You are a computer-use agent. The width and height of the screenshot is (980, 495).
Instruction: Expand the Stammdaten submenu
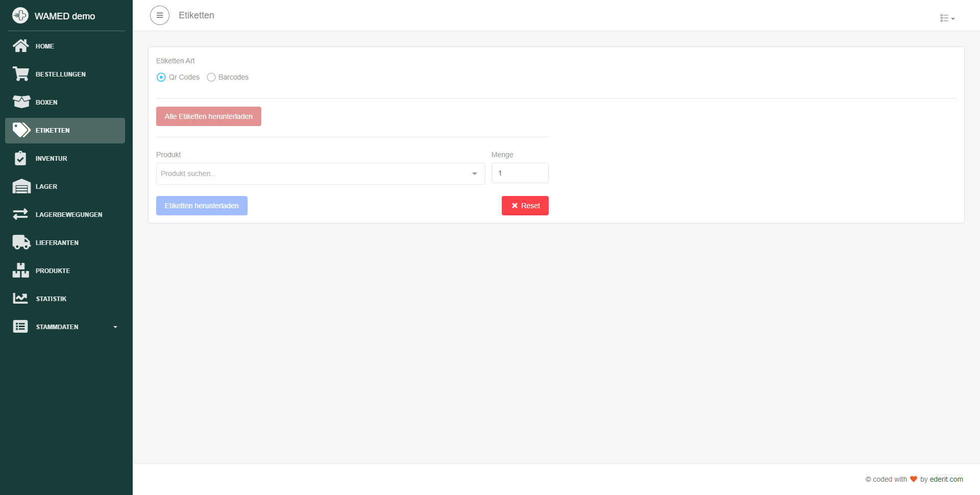click(x=65, y=327)
